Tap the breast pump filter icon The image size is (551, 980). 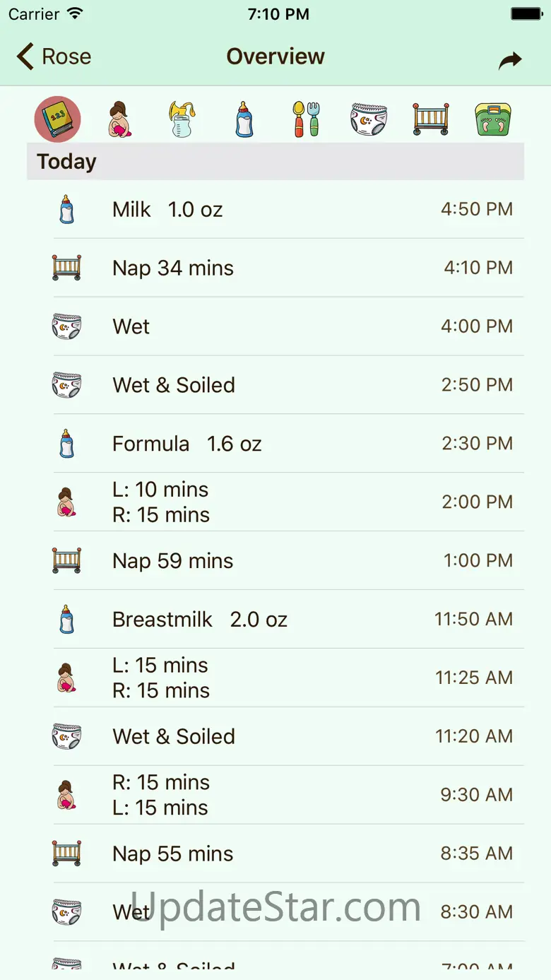coord(182,119)
